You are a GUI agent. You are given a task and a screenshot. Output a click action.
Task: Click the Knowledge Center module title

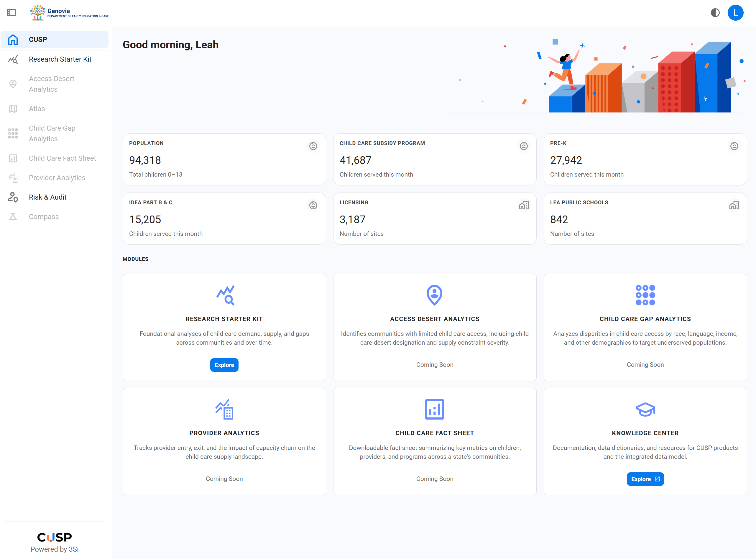pyautogui.click(x=645, y=433)
